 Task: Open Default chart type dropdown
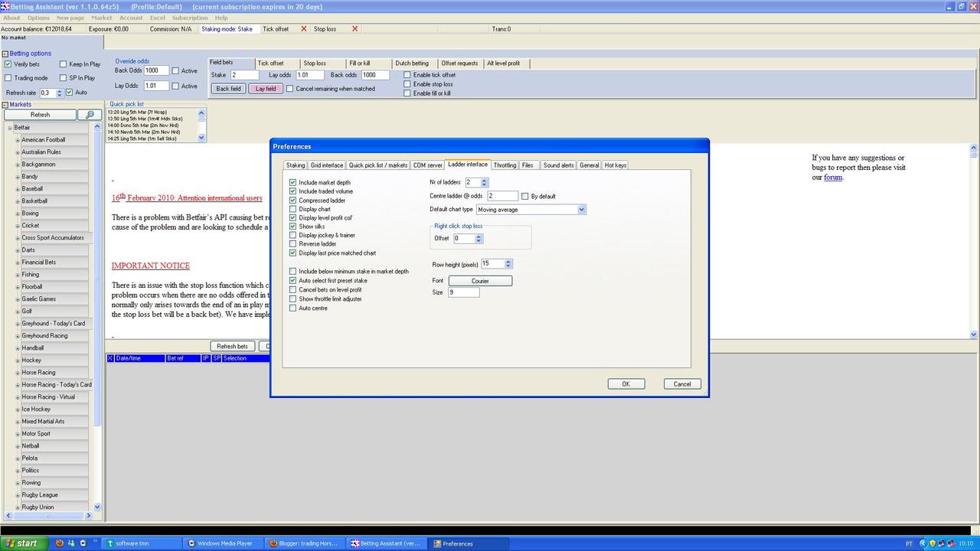click(581, 210)
